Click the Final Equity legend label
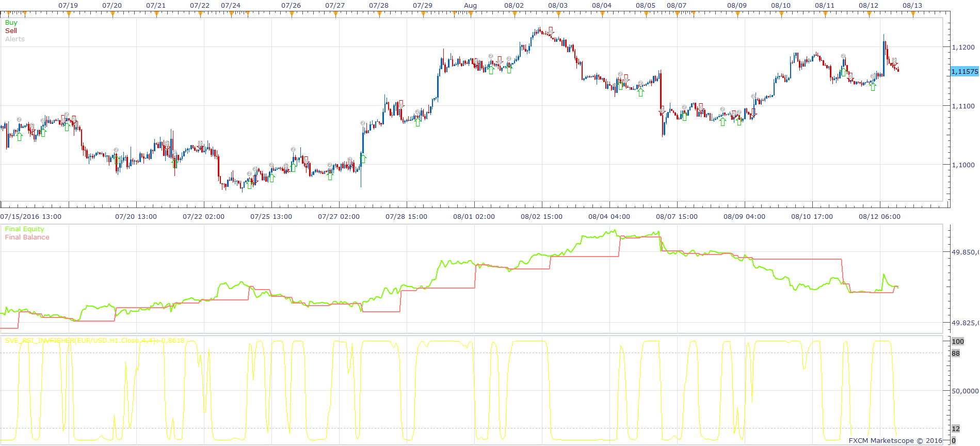 click(24, 229)
